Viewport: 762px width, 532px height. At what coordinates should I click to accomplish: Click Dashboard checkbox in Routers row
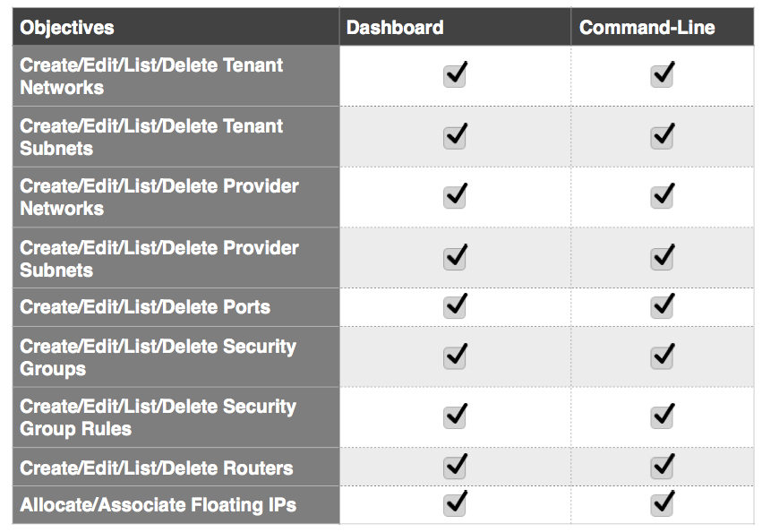tap(455, 467)
